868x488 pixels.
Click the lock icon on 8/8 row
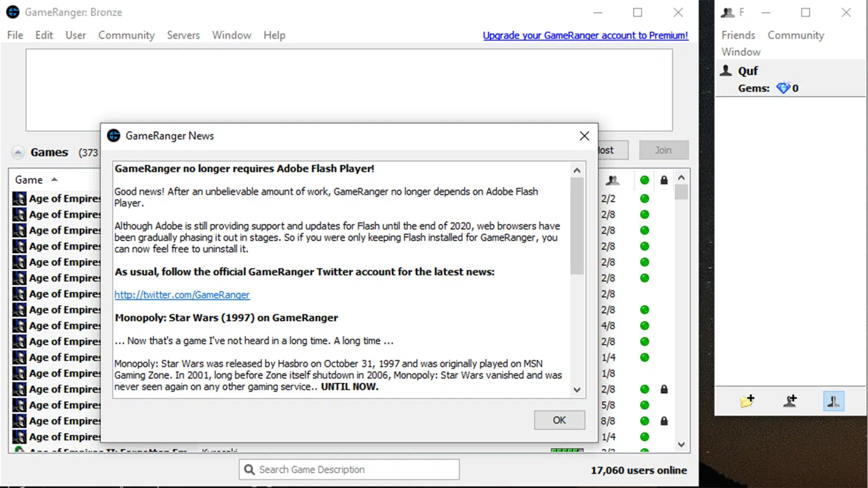[664, 421]
